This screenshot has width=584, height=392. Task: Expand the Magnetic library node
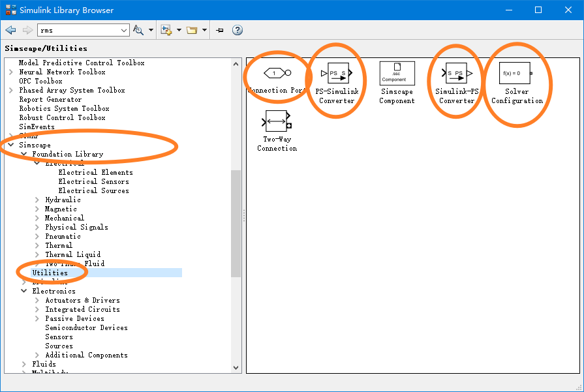[37, 209]
